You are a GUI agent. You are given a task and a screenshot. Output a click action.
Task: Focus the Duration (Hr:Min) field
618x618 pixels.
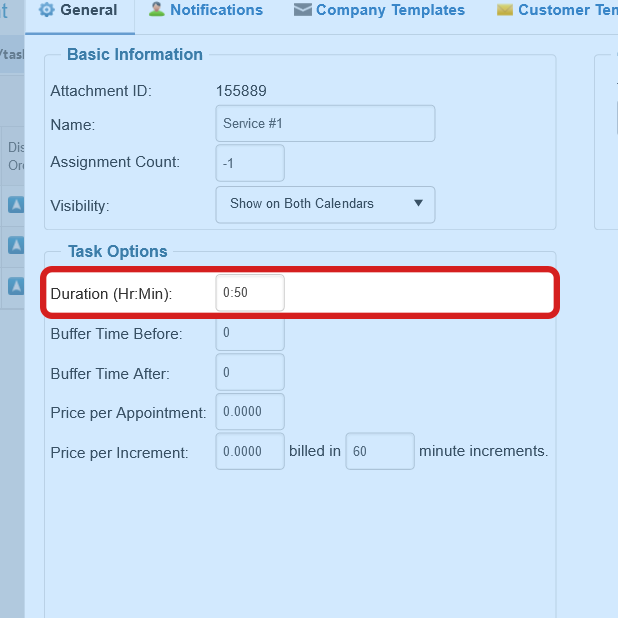pyautogui.click(x=250, y=293)
